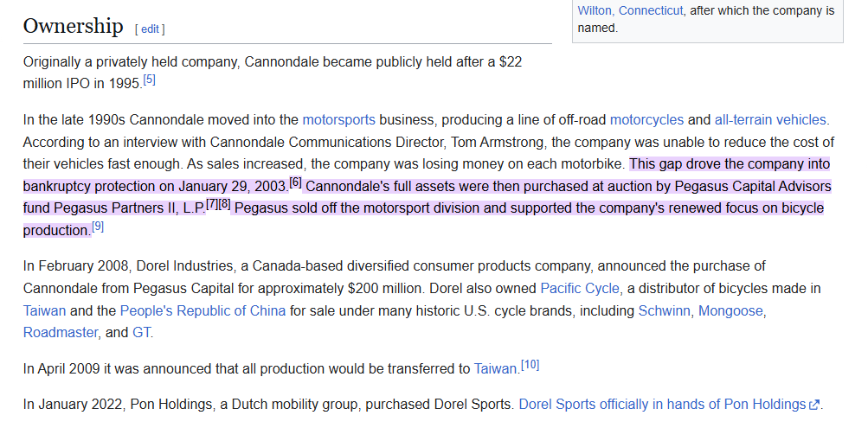This screenshot has height=428, width=868.
Task: Visit the all-terrain vehicles link
Action: [x=770, y=120]
